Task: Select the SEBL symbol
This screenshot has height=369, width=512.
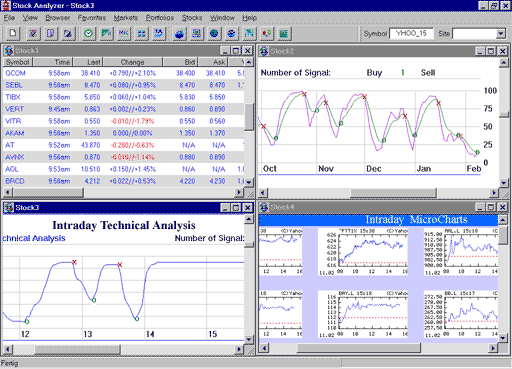Action: point(14,85)
